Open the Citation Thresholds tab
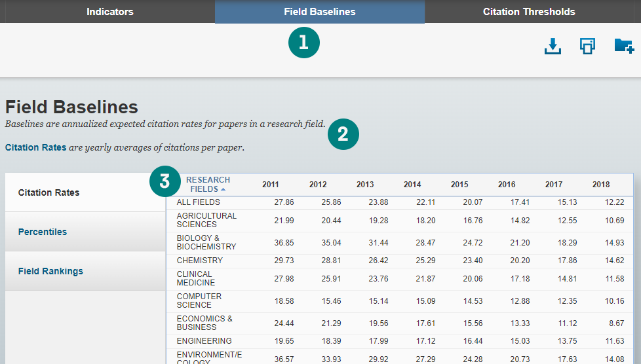This screenshot has width=641, height=364. tap(529, 11)
